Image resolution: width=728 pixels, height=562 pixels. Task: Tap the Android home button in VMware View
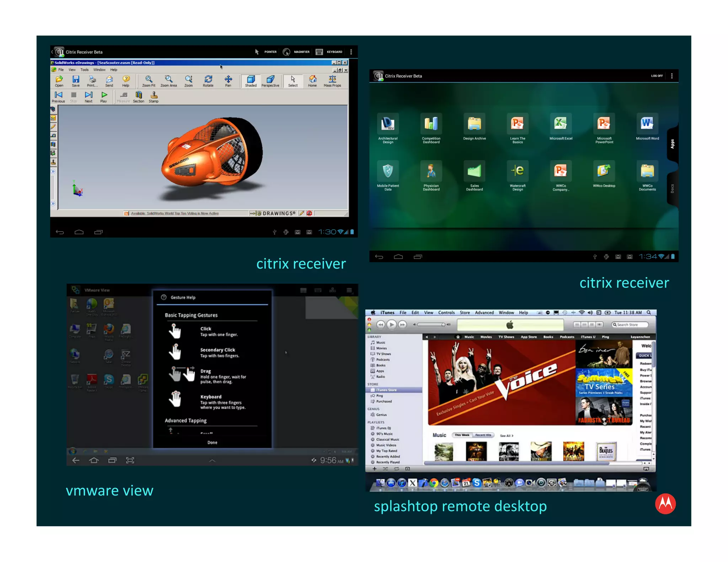coord(94,460)
